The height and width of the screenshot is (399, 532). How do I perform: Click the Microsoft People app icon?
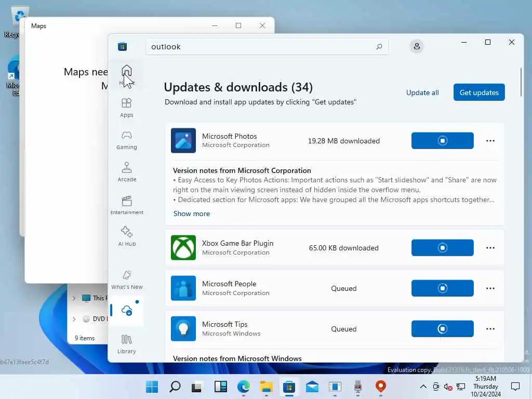pyautogui.click(x=183, y=288)
